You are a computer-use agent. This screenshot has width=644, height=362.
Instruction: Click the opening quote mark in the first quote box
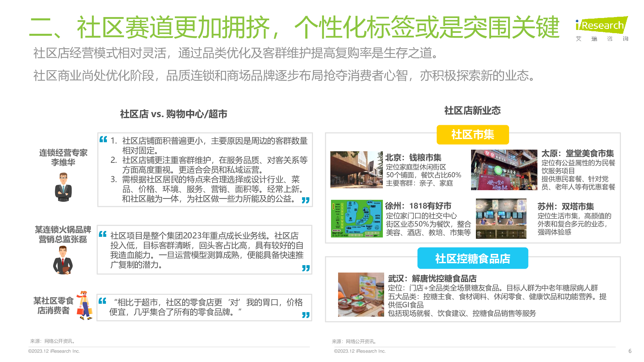(x=103, y=139)
